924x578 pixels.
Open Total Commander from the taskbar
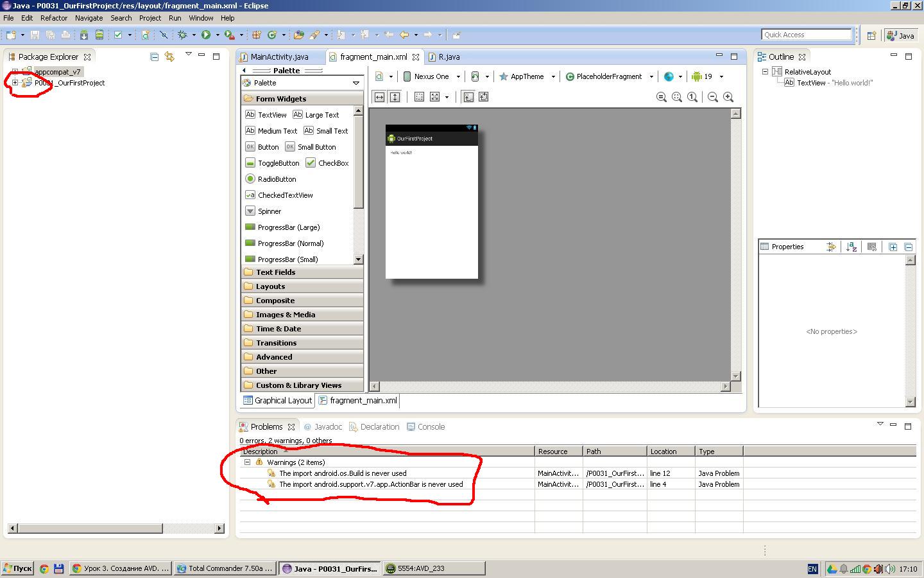click(x=225, y=568)
